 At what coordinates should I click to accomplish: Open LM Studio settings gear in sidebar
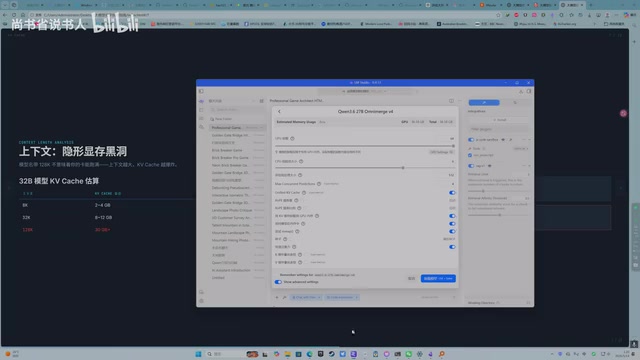tap(201, 301)
